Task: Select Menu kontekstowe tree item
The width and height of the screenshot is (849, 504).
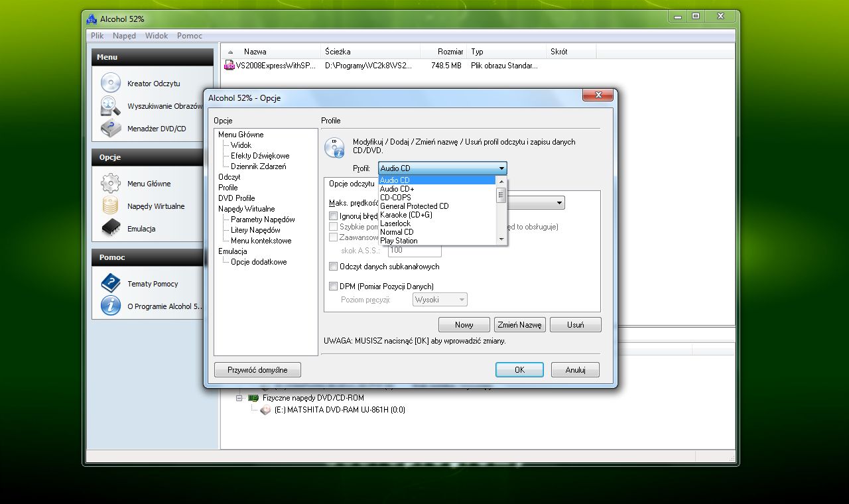Action: [x=261, y=241]
